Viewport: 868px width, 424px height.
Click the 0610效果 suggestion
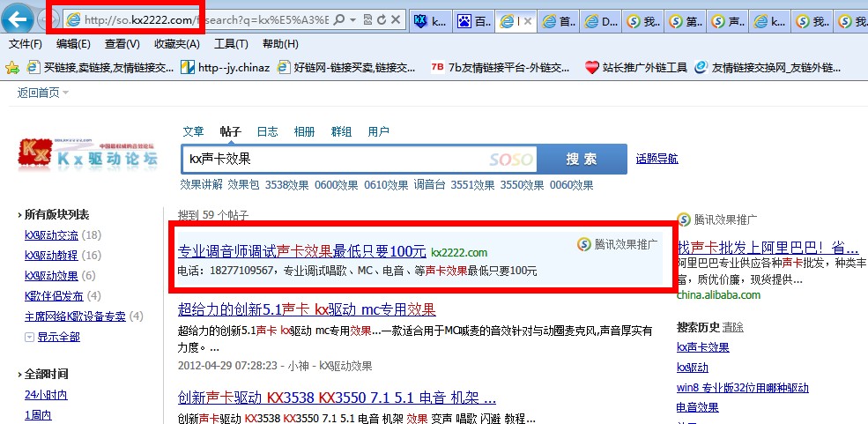[386, 185]
